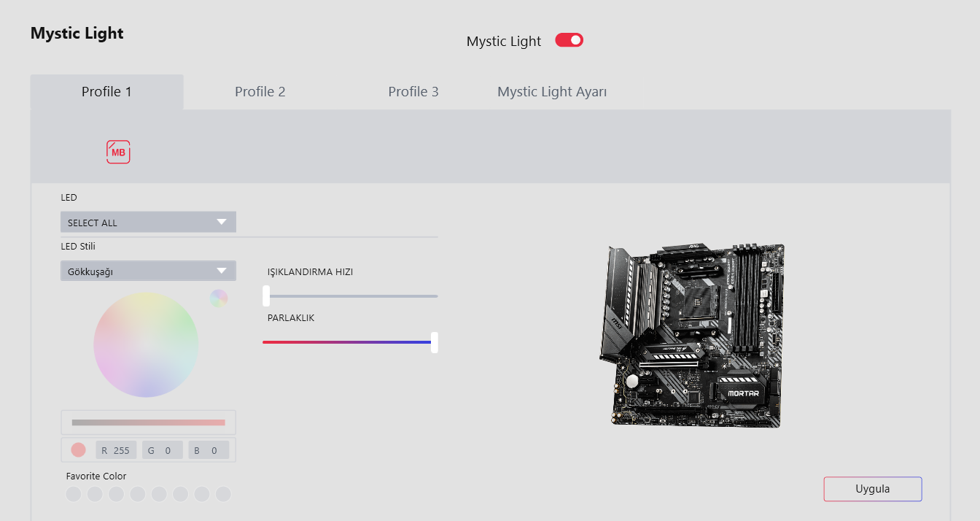Viewport: 980px width, 521px height.
Task: Click the B value input field
Action: click(x=209, y=450)
